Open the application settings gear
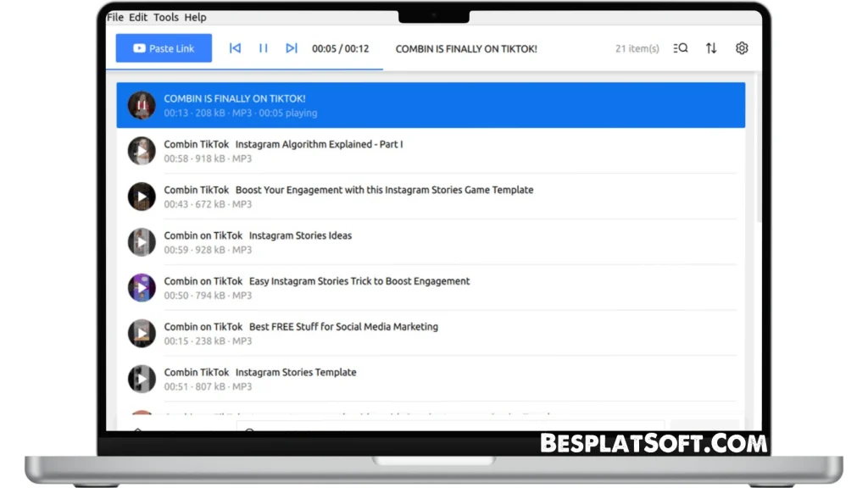 742,48
